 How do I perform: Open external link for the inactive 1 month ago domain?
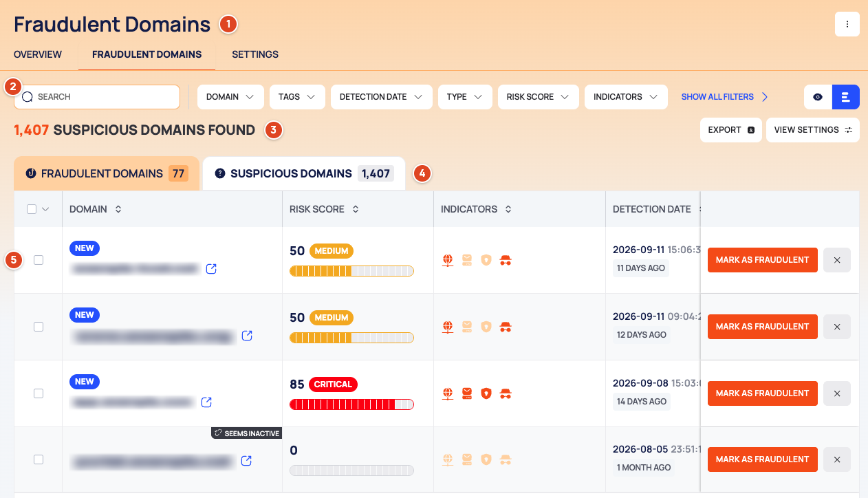tap(246, 461)
